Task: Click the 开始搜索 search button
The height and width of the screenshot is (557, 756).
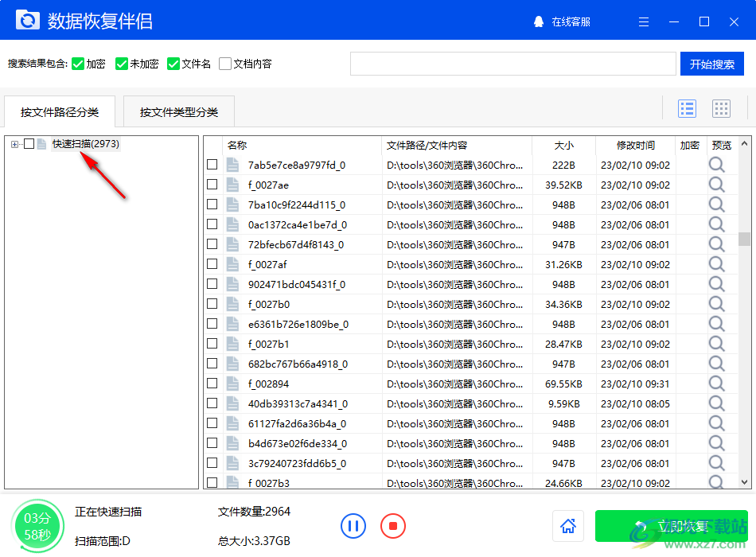Action: pos(712,64)
